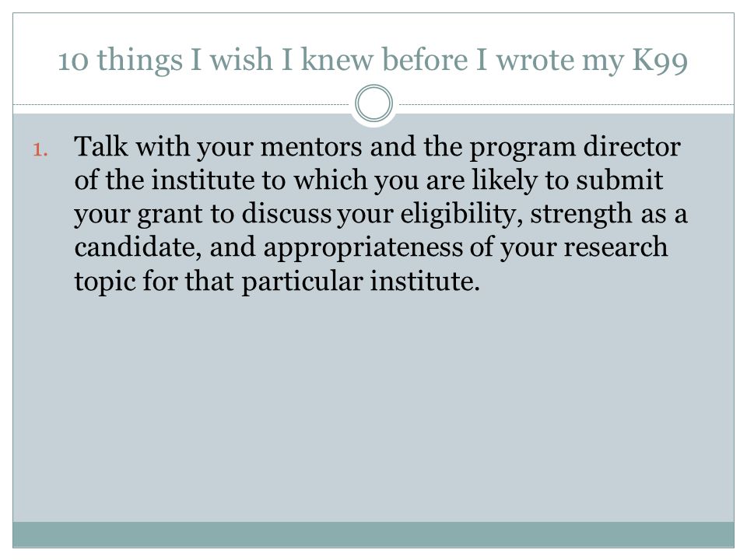
Task: Click the red list number 1.
Action: [x=40, y=150]
